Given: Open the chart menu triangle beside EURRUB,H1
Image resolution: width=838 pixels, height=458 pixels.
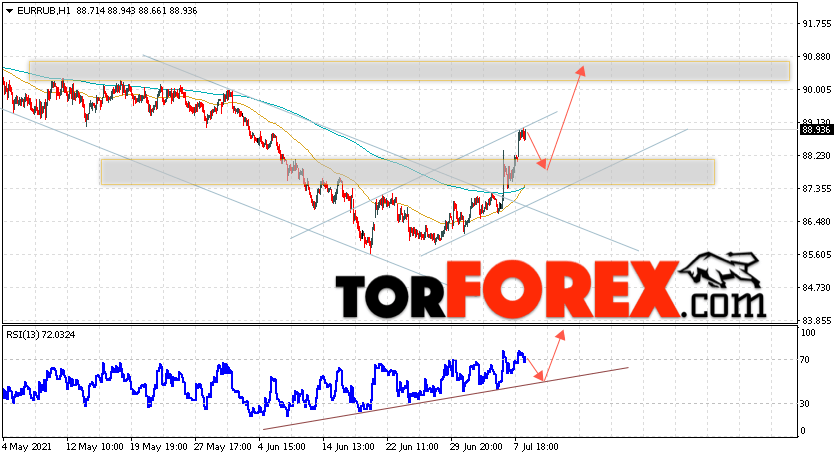Looking at the screenshot, I should coord(9,11).
